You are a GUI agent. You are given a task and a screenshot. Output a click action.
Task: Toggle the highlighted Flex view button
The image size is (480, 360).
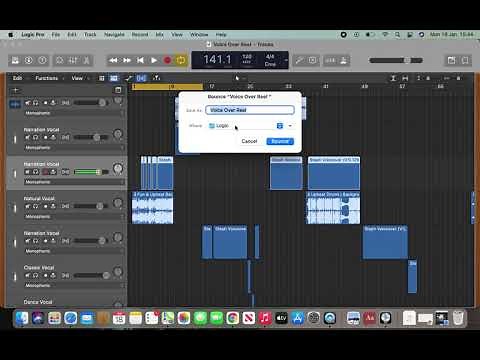point(141,78)
